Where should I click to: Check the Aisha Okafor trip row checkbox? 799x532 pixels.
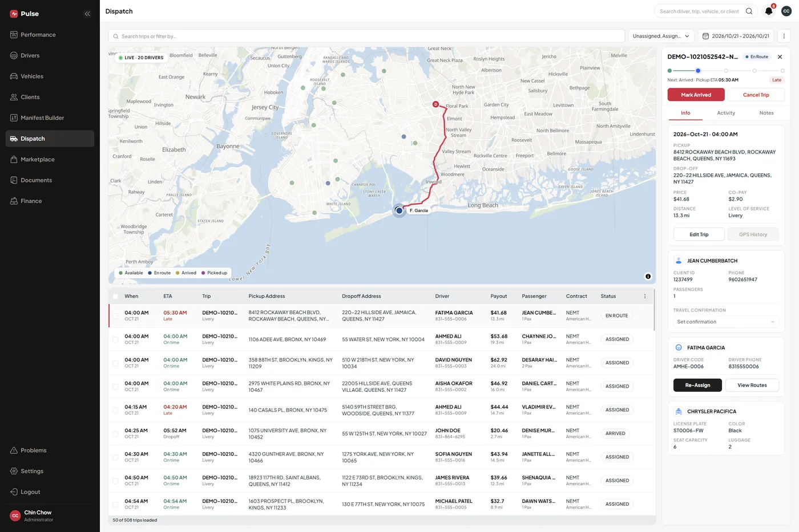pyautogui.click(x=115, y=387)
